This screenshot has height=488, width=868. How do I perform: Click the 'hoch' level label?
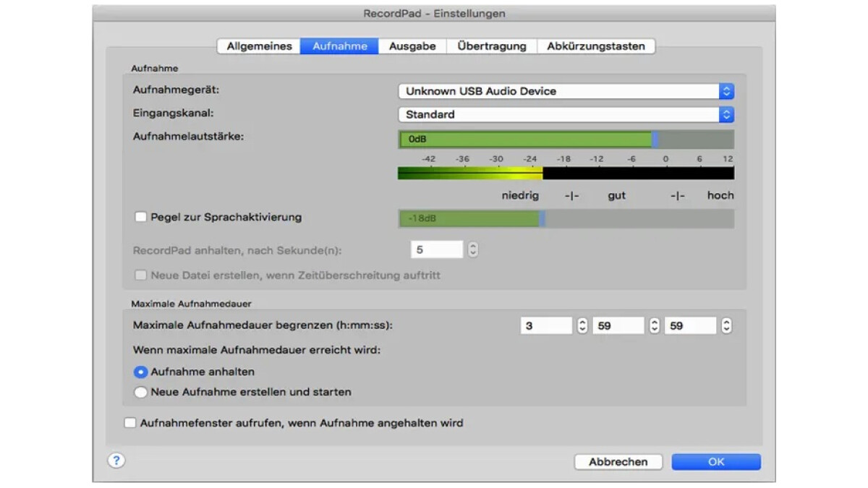point(720,195)
